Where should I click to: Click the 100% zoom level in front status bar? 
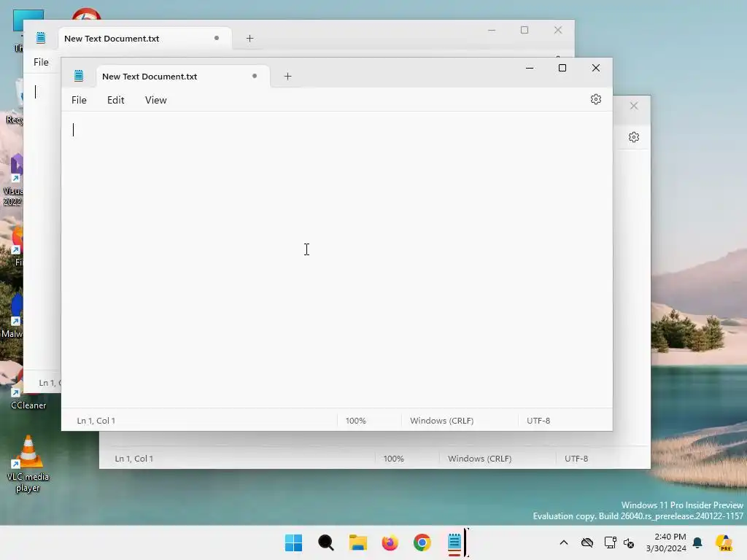[356, 421]
